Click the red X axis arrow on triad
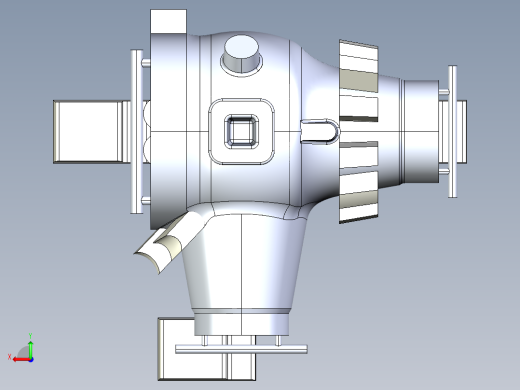This screenshot has height=390, width=520. 21,360
